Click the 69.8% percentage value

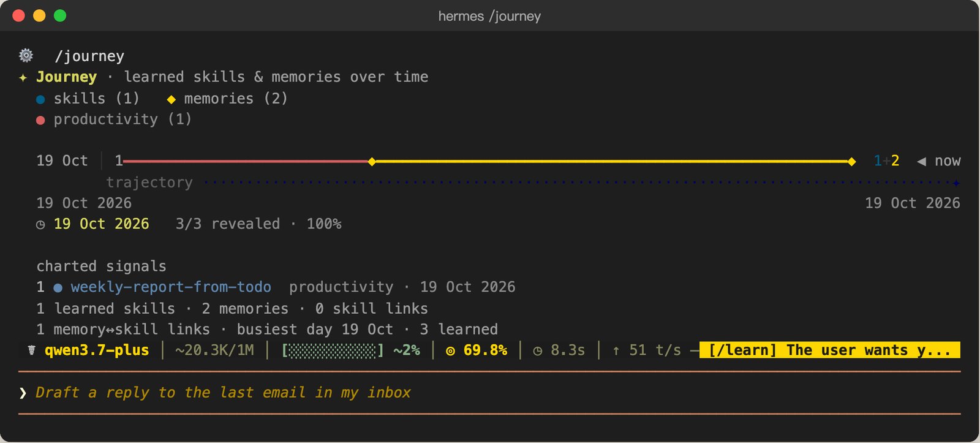[485, 350]
